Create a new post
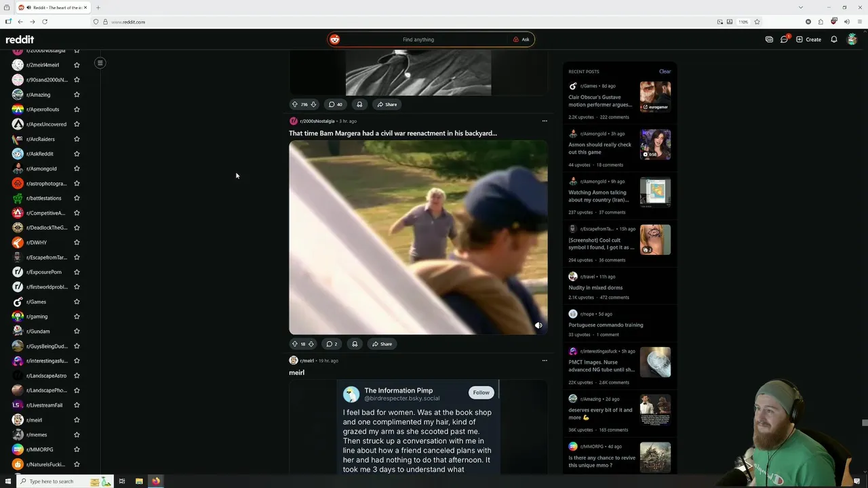 pos(809,39)
